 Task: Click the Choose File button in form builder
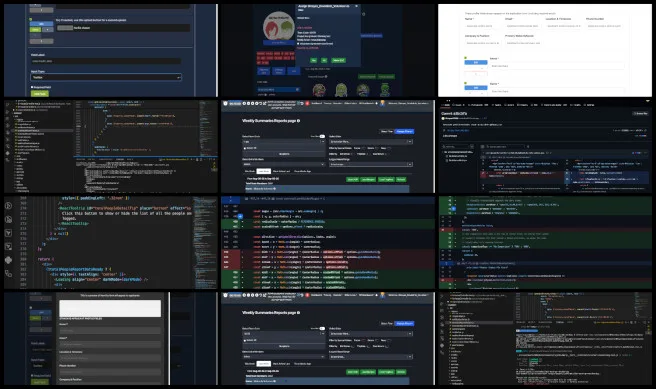click(65, 28)
